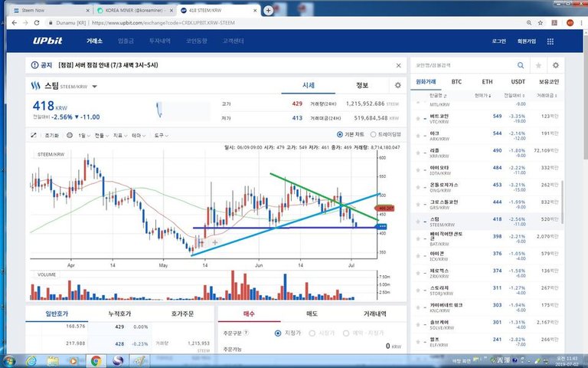The height and width of the screenshot is (368, 588).
Task: Click the browser back arrow
Action: click(x=15, y=23)
